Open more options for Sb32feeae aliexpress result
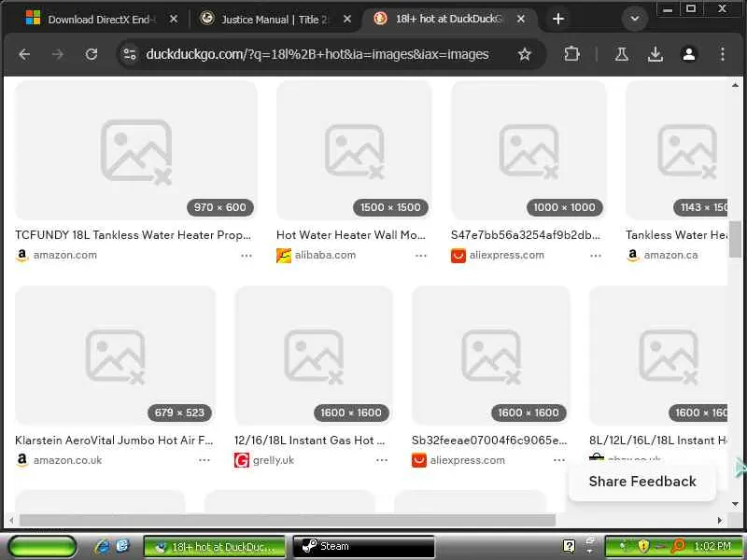The image size is (747, 560). (x=559, y=460)
